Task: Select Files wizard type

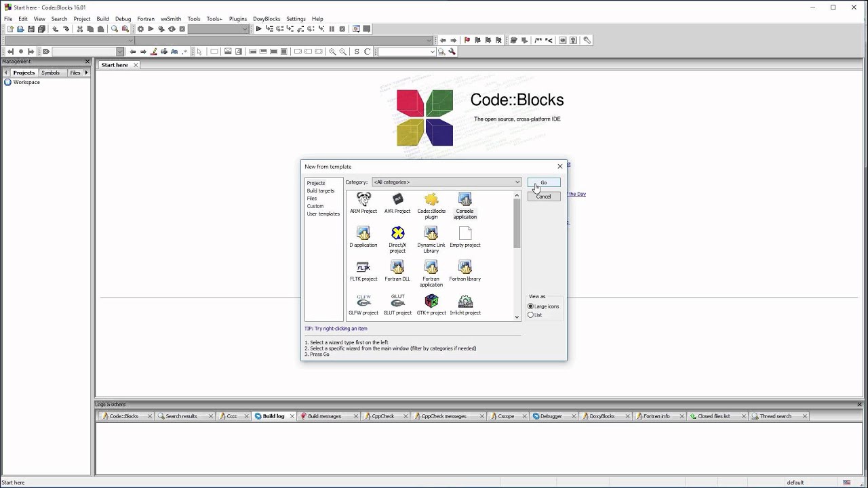Action: pos(312,199)
